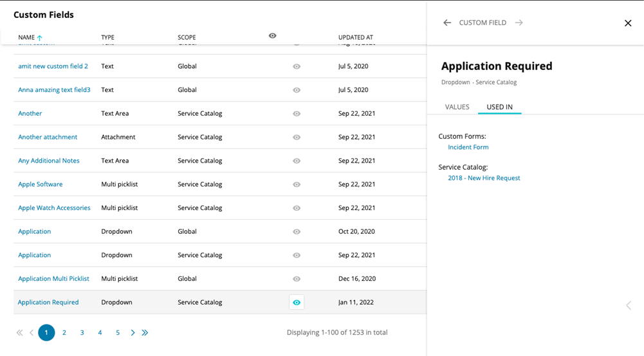Image resolution: width=644 pixels, height=356 pixels.
Task: Go to next custom field with forward arrow
Action: coord(519,23)
